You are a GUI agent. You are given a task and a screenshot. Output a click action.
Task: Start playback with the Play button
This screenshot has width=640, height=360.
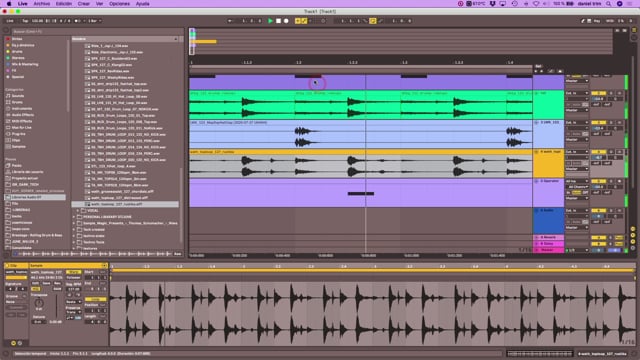tap(270, 21)
